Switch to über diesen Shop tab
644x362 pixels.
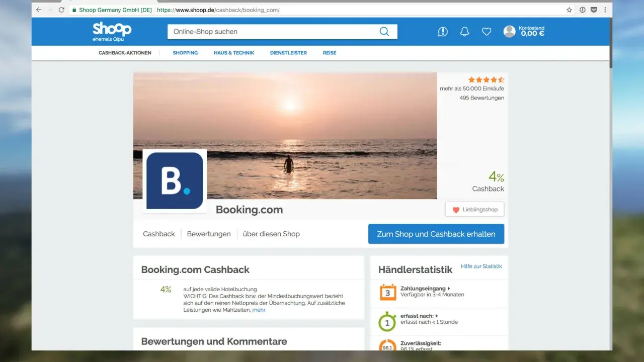271,234
